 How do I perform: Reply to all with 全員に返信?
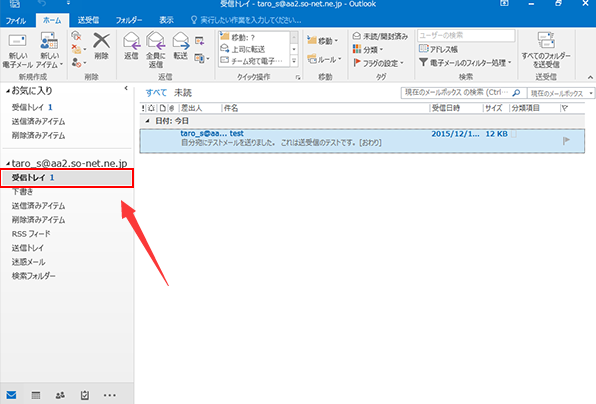[156, 50]
